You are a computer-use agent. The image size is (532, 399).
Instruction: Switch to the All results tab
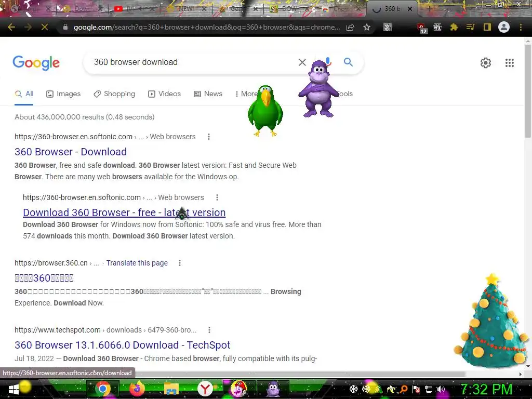click(x=24, y=94)
